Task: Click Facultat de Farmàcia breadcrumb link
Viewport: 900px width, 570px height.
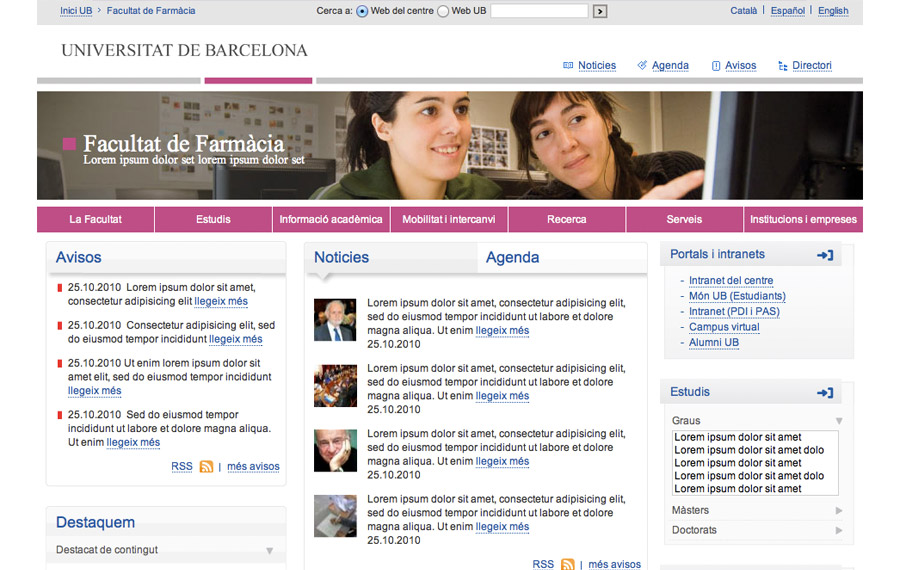Action: click(x=151, y=11)
